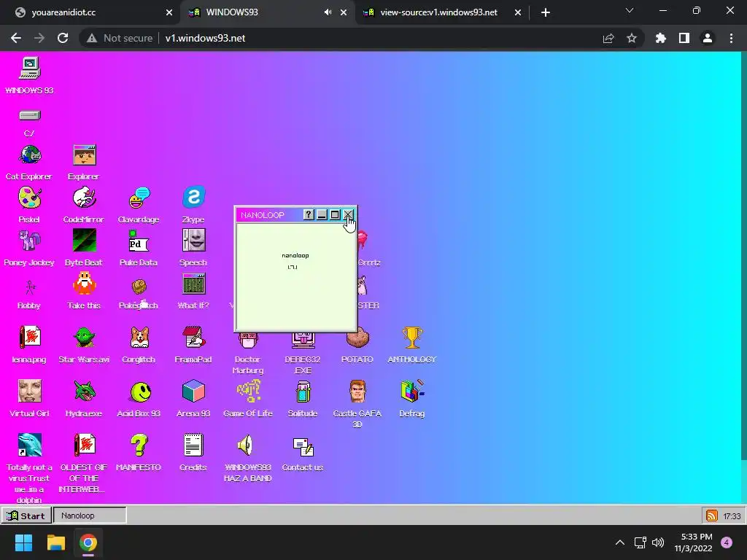
Task: Open the Credits notepad icon
Action: 193,446
